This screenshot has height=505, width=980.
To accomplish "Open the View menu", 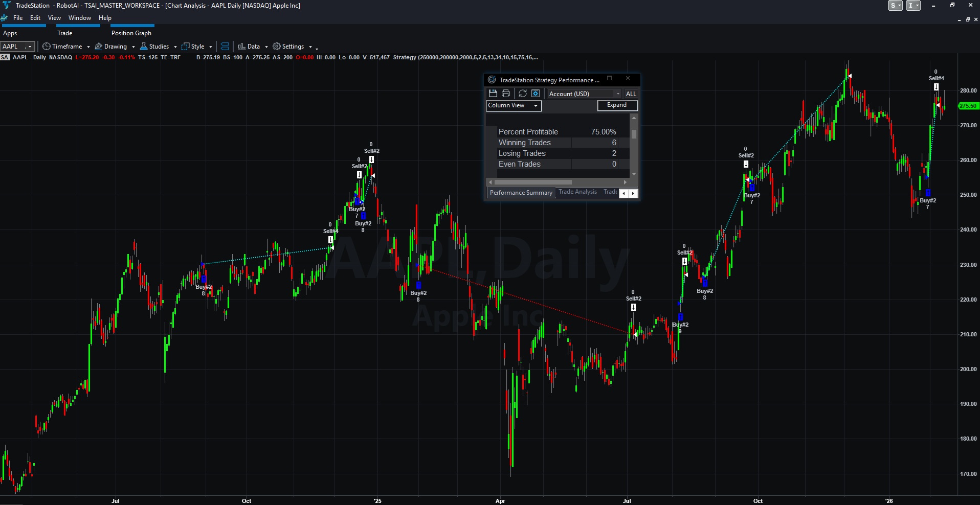I will 54,17.
